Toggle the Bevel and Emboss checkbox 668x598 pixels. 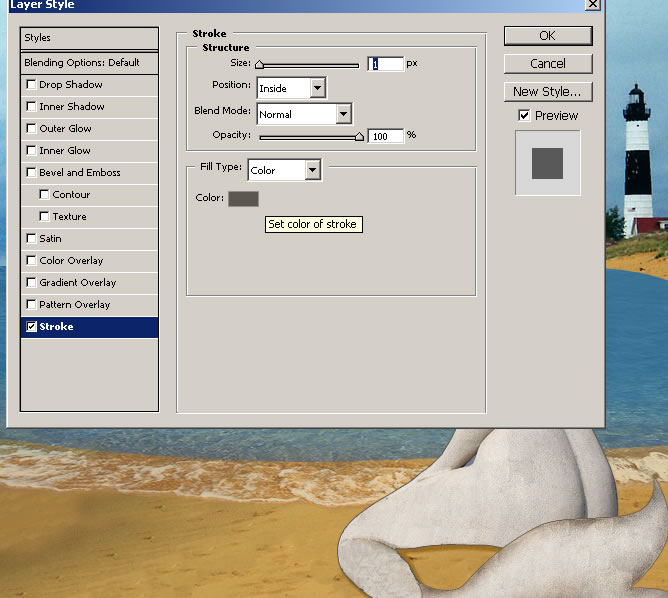click(x=32, y=173)
